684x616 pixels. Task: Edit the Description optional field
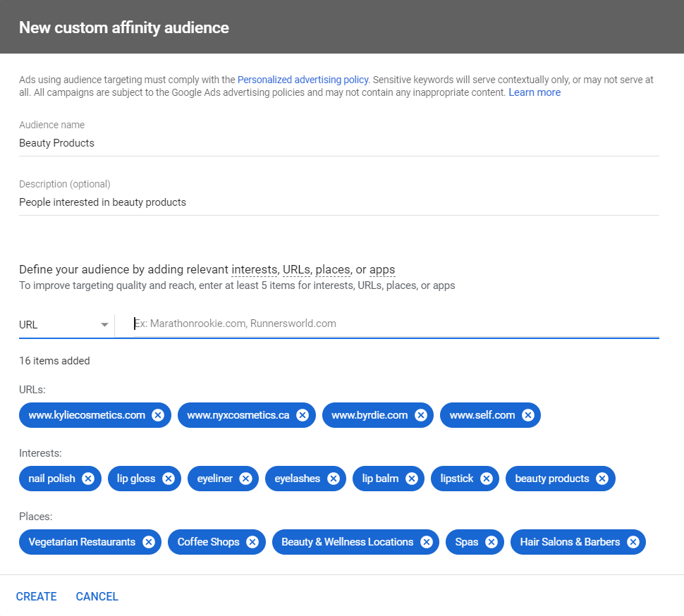[x=339, y=202]
